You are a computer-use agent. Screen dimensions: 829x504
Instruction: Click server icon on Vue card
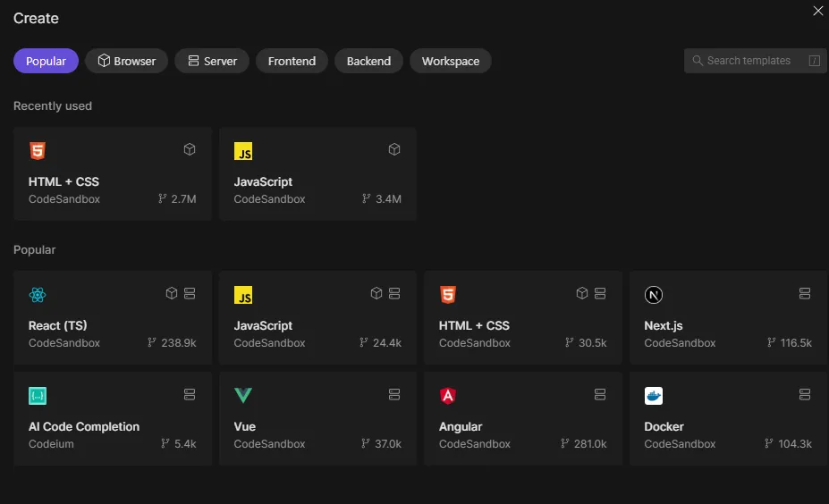pos(394,394)
